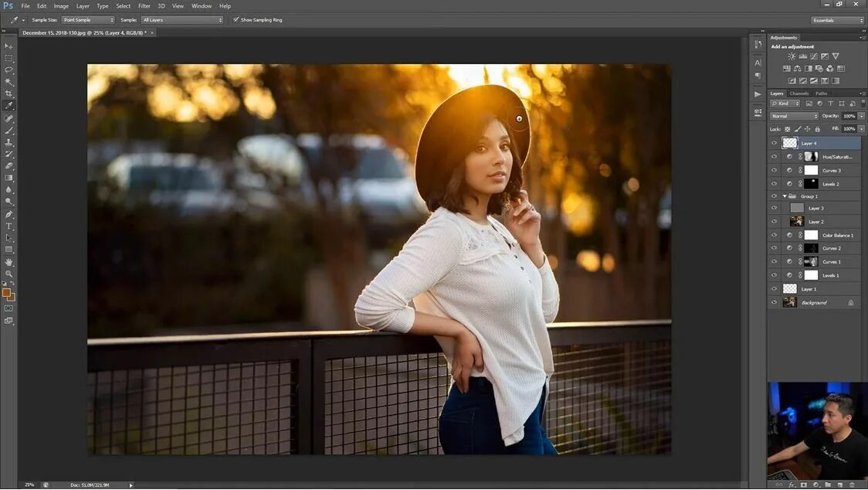Image resolution: width=868 pixels, height=490 pixels.
Task: Select the Zoom tool in the toolbox
Action: click(8, 274)
